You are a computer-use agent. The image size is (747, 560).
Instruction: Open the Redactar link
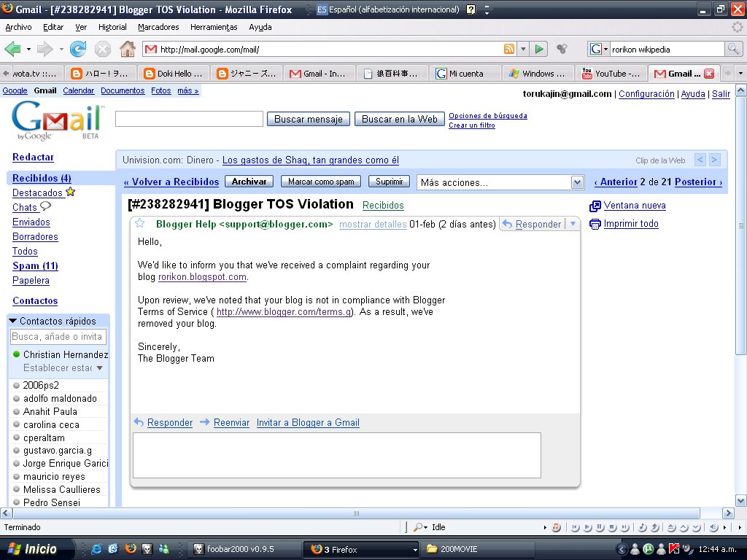click(33, 157)
